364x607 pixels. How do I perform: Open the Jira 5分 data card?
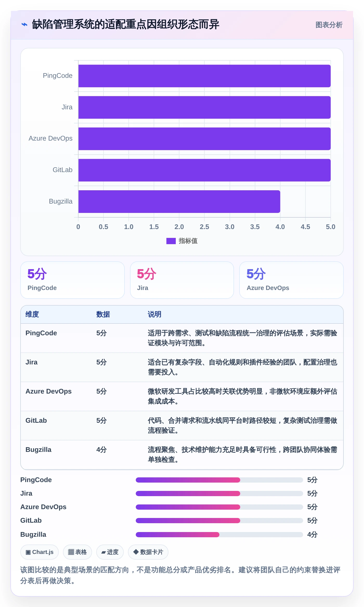182,280
